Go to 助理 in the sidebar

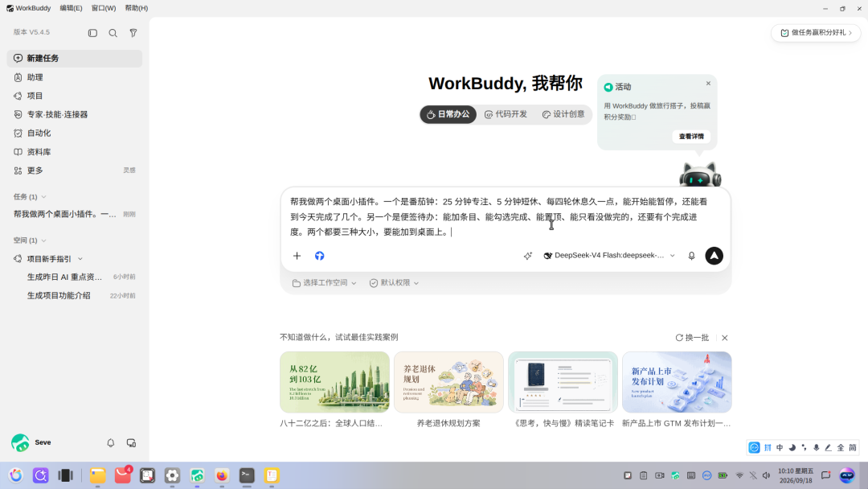tap(74, 77)
